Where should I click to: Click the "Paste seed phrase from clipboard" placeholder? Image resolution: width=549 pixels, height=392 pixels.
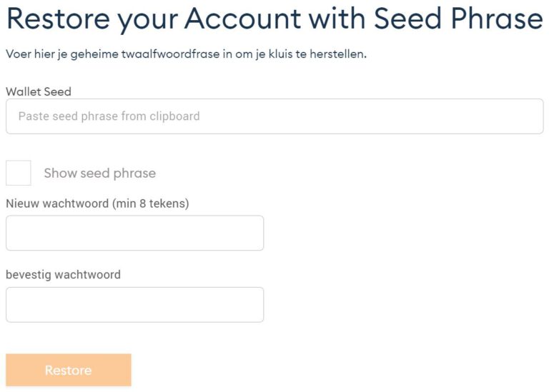(109, 116)
